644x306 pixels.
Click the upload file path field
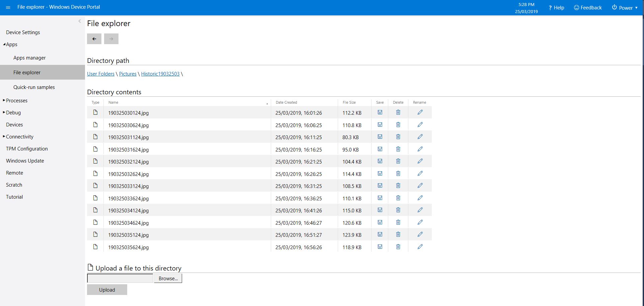[x=120, y=278]
